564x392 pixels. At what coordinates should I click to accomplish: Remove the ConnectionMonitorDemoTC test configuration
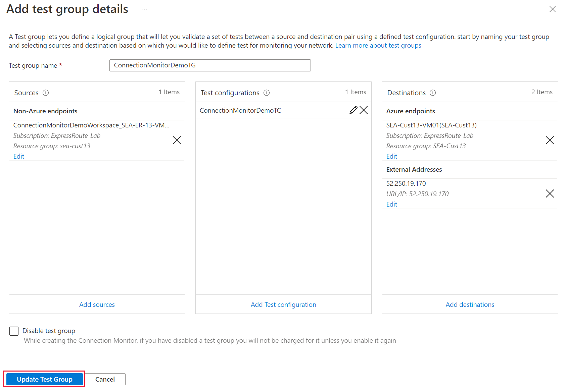click(x=364, y=110)
